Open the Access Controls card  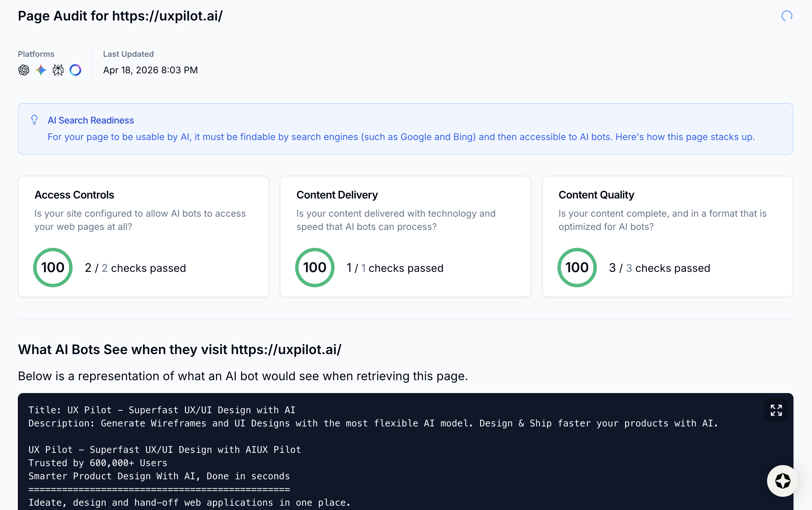click(x=143, y=236)
